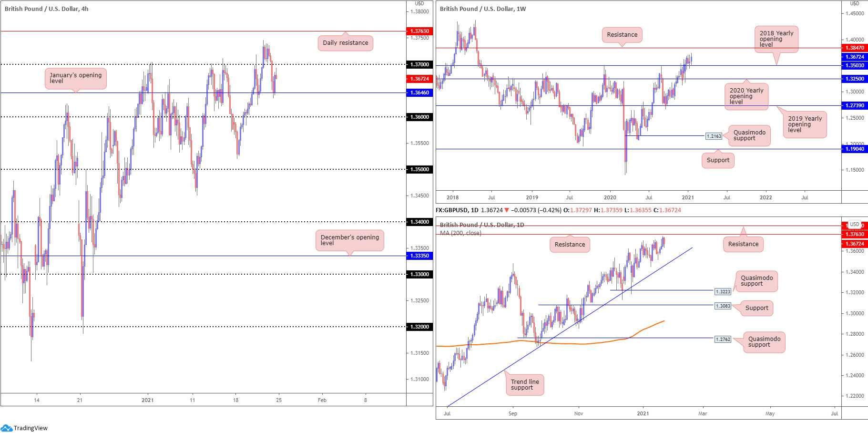The height and width of the screenshot is (433, 868).
Task: Click the weekly chart title 'British Pound / U.S. Dollar, 1W'
Action: point(482,9)
